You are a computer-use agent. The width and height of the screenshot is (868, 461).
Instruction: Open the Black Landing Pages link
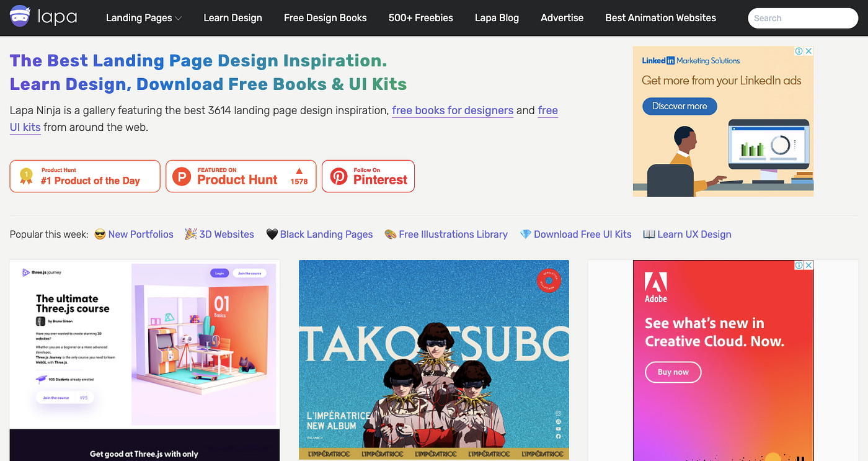click(327, 234)
